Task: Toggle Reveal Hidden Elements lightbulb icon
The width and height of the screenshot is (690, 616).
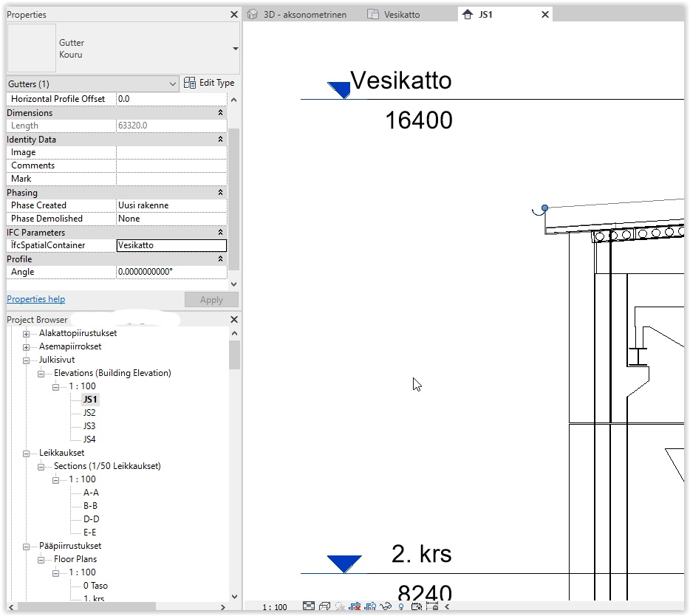Action: [x=401, y=606]
